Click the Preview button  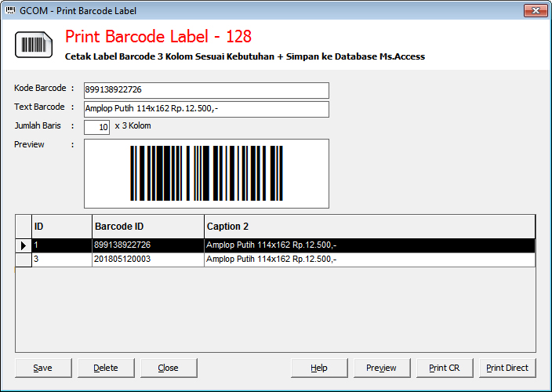tap(382, 368)
